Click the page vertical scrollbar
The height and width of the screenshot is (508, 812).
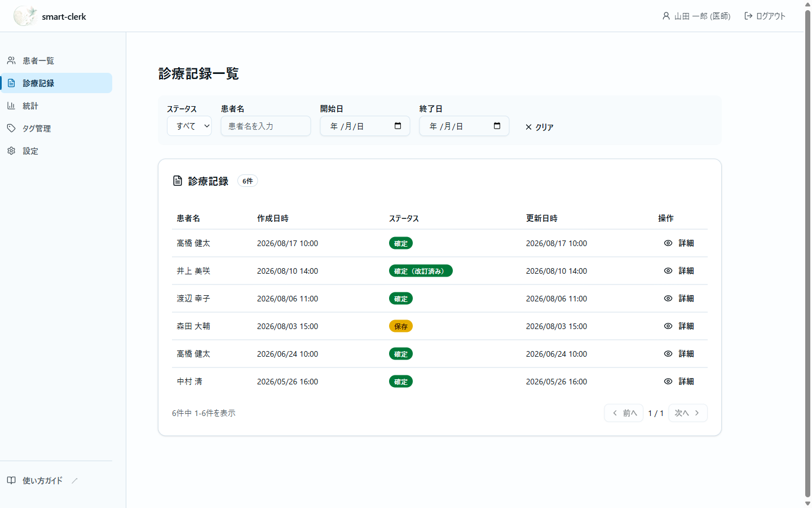point(807,254)
